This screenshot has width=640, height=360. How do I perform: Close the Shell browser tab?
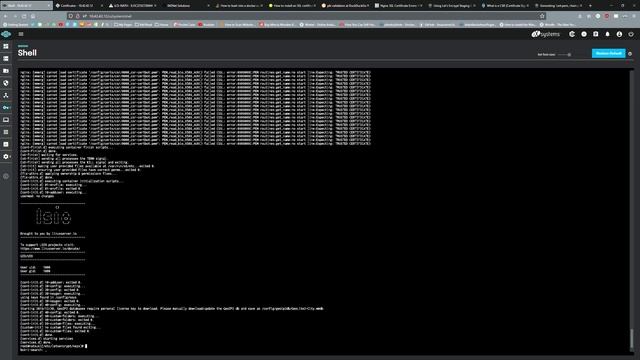(49, 6)
